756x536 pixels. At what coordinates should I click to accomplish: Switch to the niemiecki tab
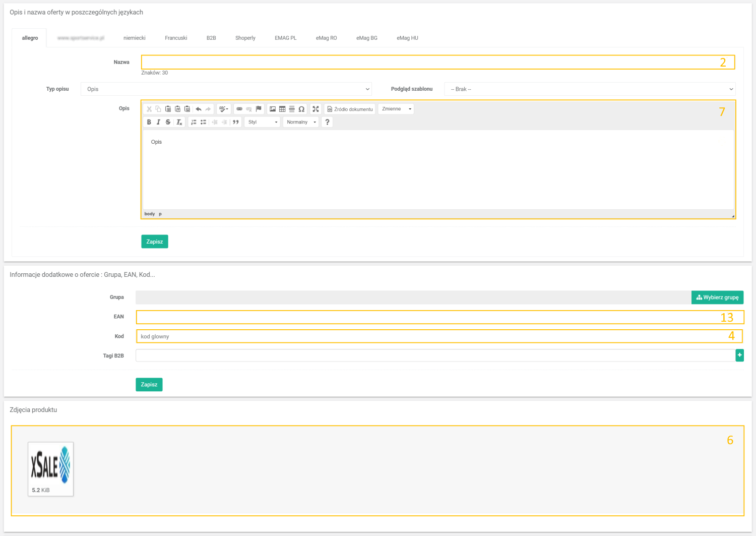pyautogui.click(x=135, y=38)
